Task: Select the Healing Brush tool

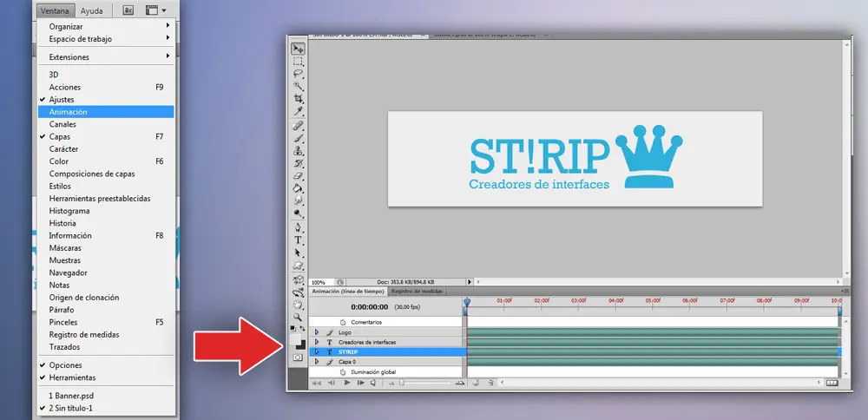Action: [x=299, y=126]
